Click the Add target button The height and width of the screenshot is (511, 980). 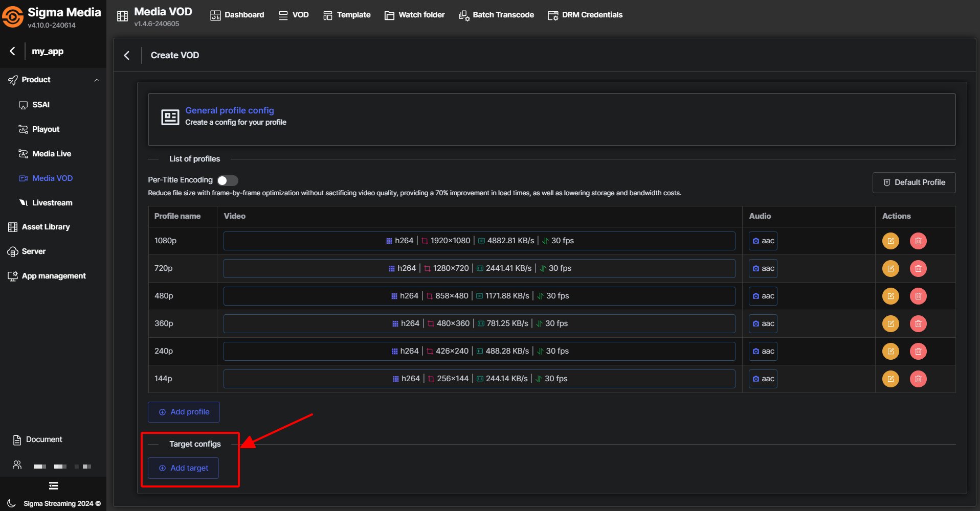[x=184, y=468]
